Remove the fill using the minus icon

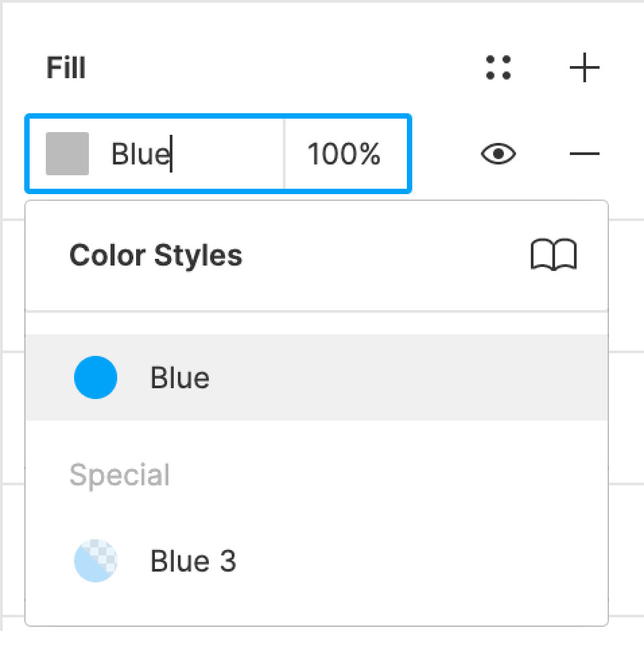click(584, 154)
